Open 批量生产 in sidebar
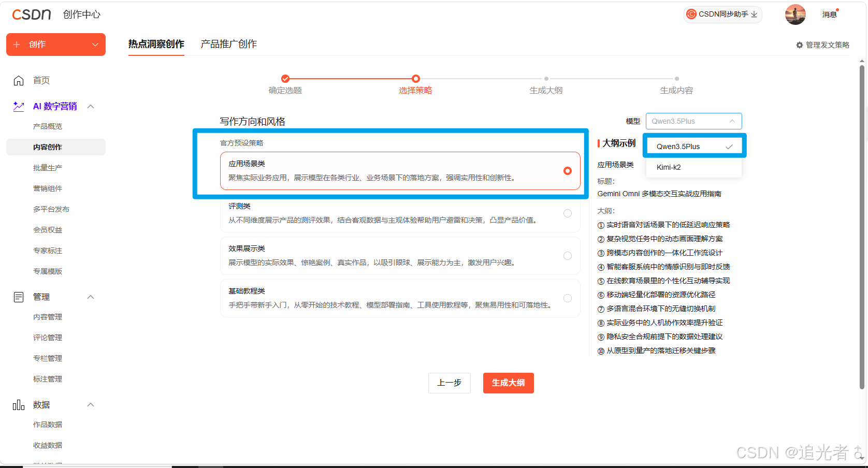 point(48,168)
